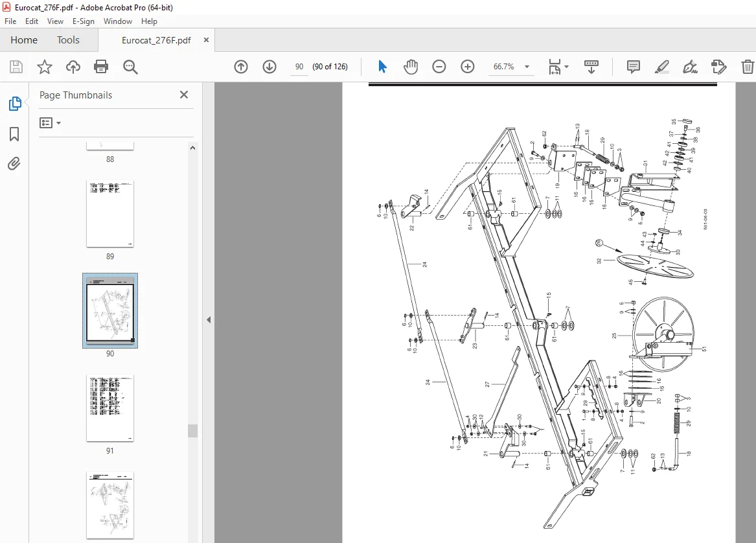756x543 pixels.
Task: Open the Attachments paperclip panel
Action: pyautogui.click(x=14, y=164)
